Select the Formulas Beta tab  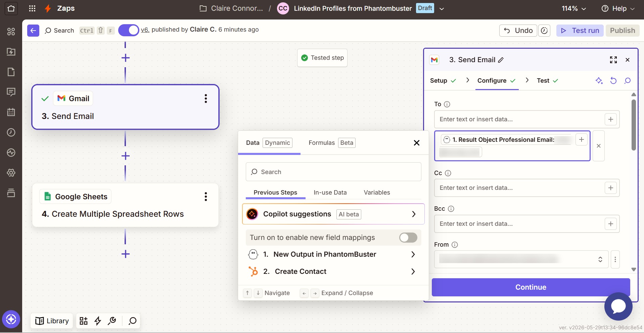[332, 143]
